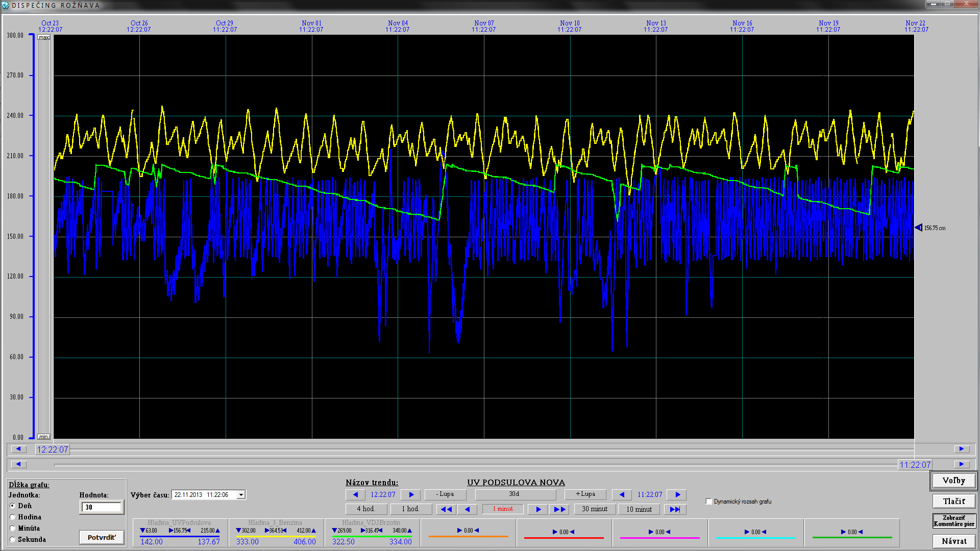
Task: Click the green Hladina_VDJBrzotin color line
Action: pyautogui.click(x=372, y=536)
